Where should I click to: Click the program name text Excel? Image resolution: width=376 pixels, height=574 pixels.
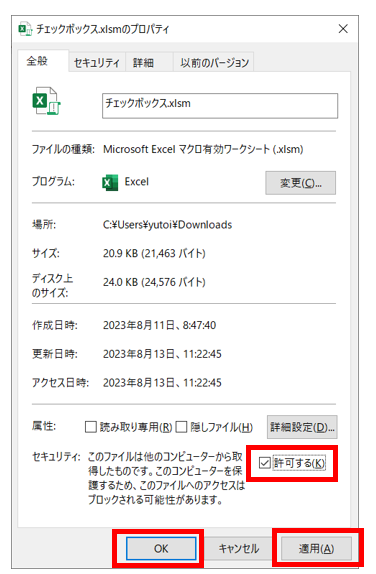[x=137, y=182]
